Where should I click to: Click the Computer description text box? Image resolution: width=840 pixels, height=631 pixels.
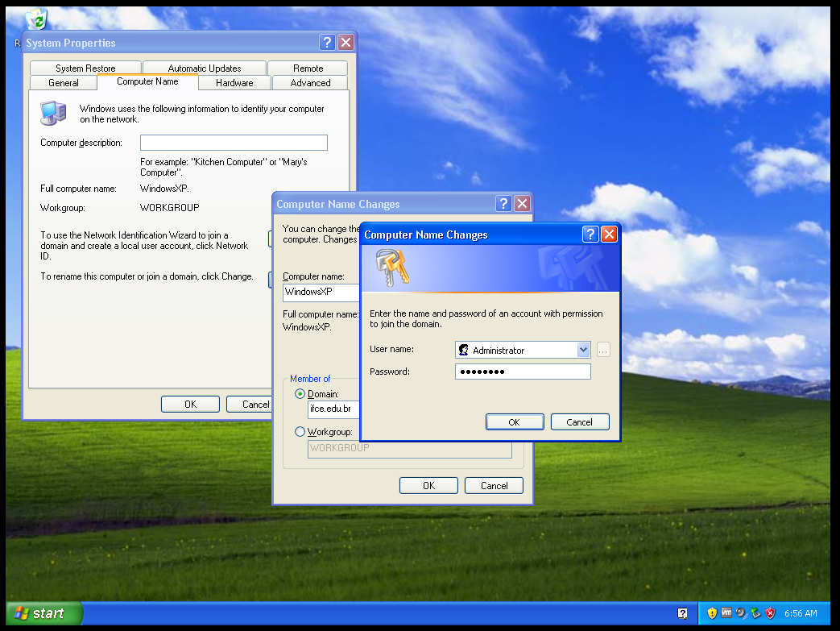pos(234,143)
